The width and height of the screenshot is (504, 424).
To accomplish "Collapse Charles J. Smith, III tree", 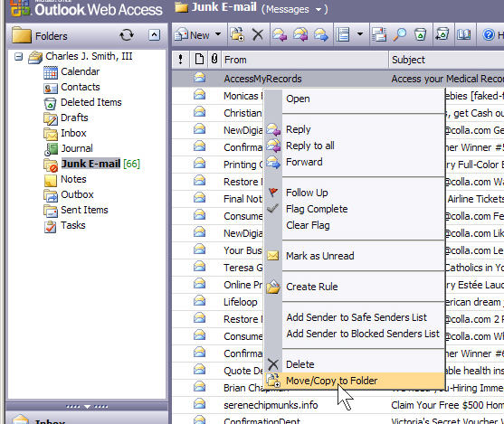I will (19, 57).
